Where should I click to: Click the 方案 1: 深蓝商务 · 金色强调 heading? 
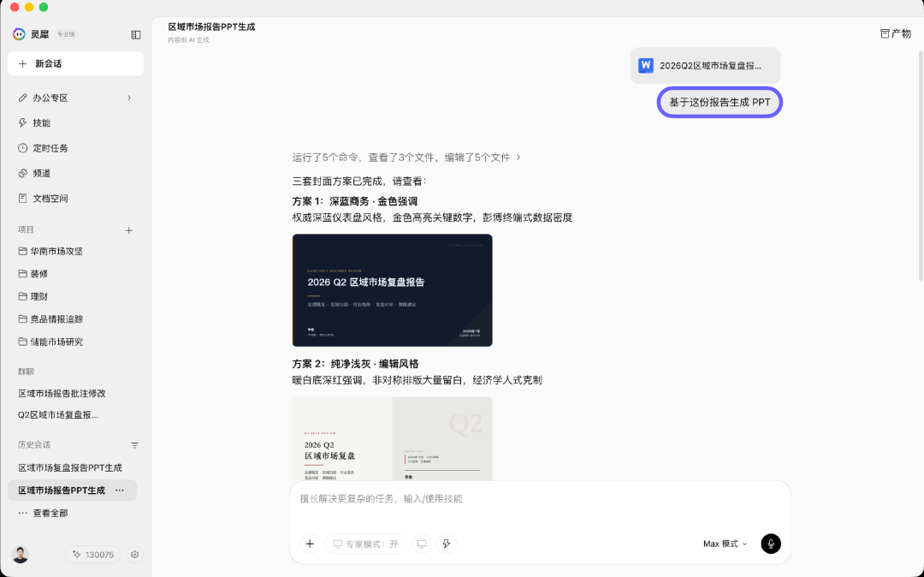tap(355, 201)
